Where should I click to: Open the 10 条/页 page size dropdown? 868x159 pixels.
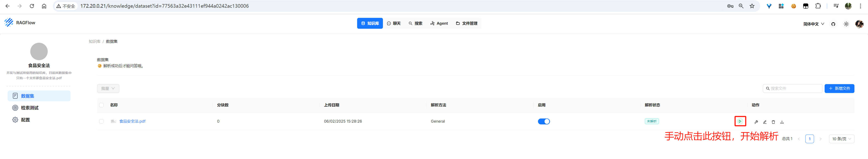(841, 139)
